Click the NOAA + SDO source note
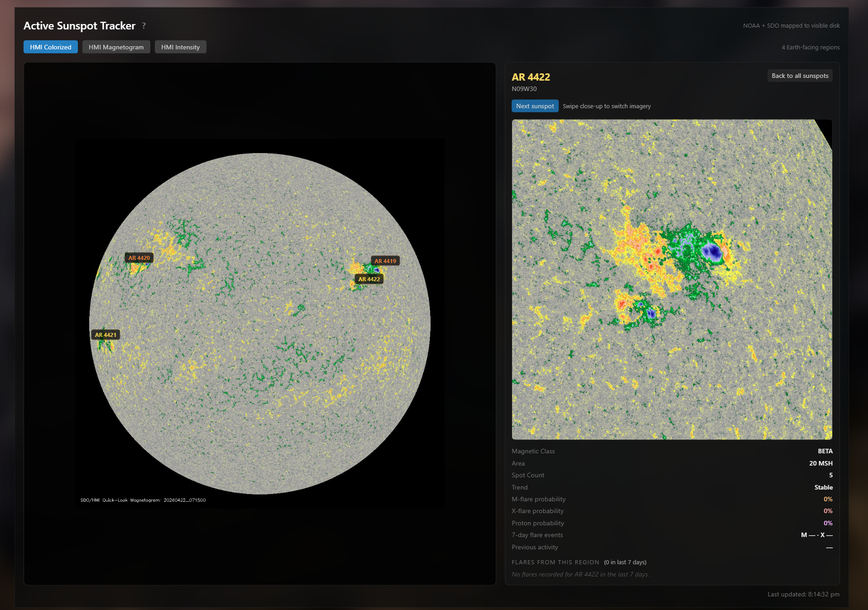Image resolution: width=868 pixels, height=610 pixels. click(x=791, y=26)
